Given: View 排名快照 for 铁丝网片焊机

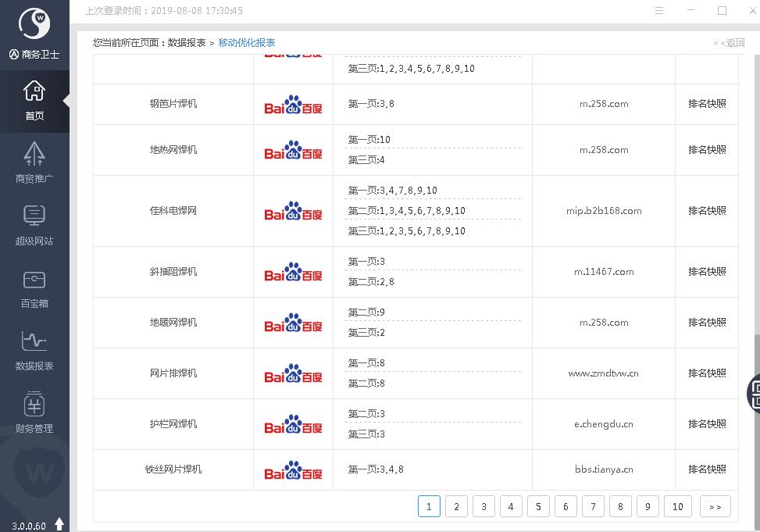Looking at the screenshot, I should (707, 470).
